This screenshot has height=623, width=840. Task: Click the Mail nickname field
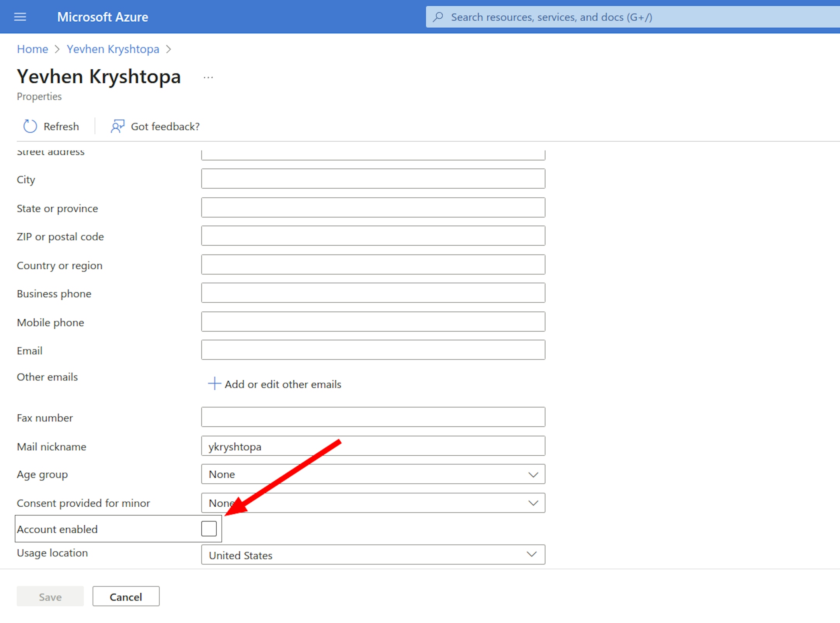tap(373, 446)
